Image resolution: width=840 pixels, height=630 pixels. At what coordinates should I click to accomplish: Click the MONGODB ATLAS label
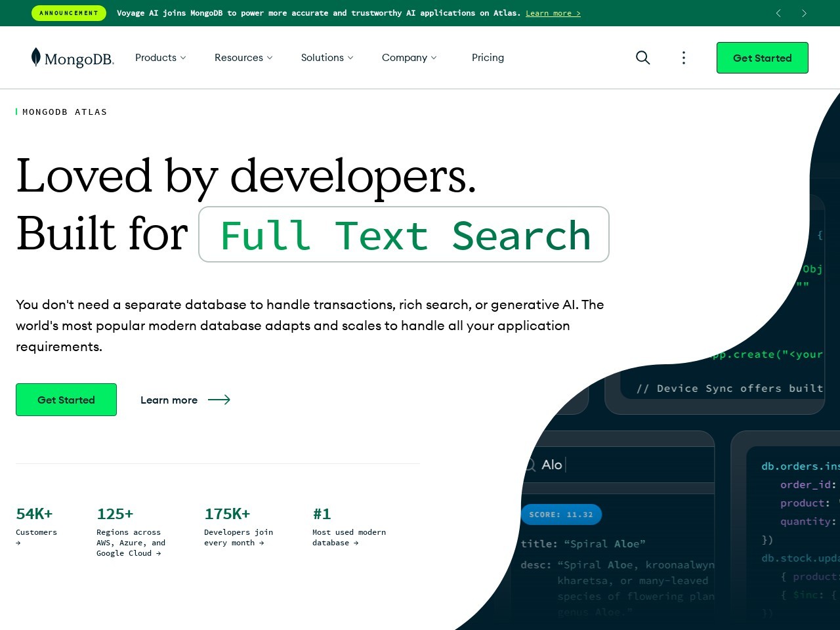click(x=64, y=112)
